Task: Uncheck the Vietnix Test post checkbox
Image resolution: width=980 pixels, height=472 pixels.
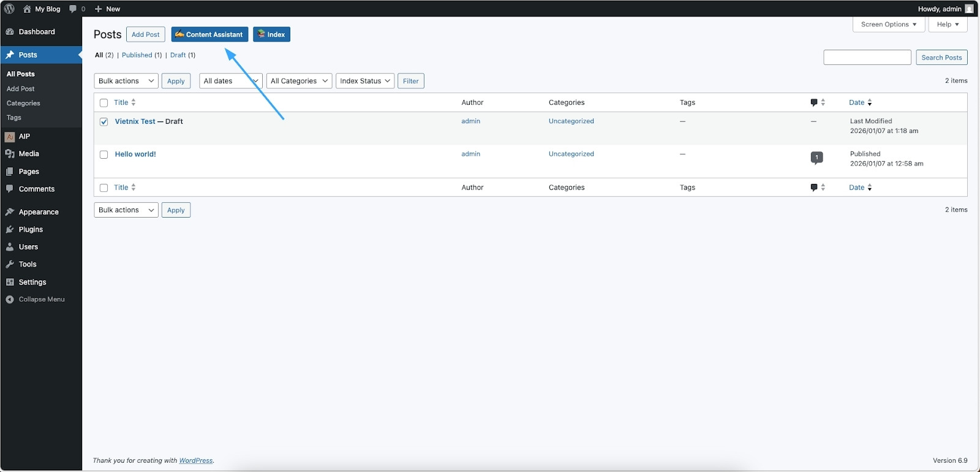Action: coord(104,122)
